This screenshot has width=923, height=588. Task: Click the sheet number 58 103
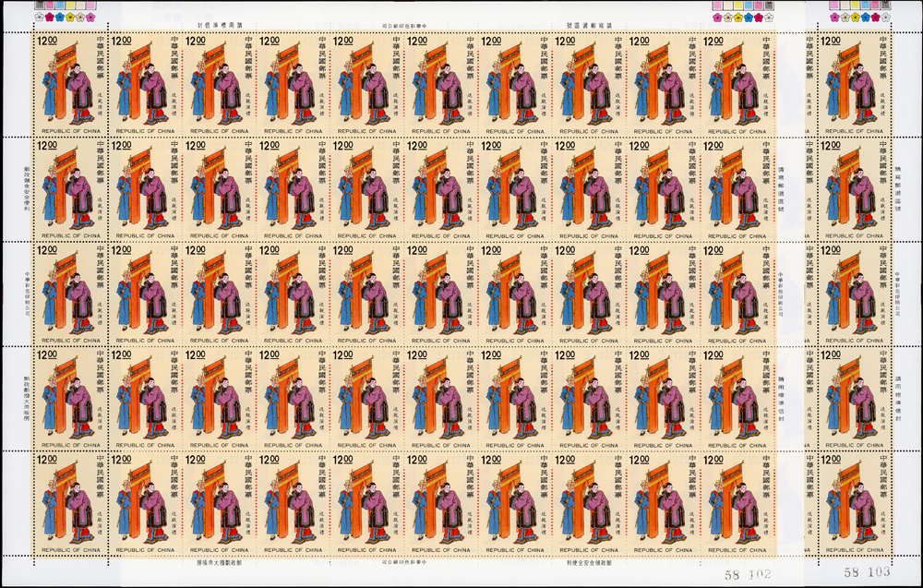867,573
